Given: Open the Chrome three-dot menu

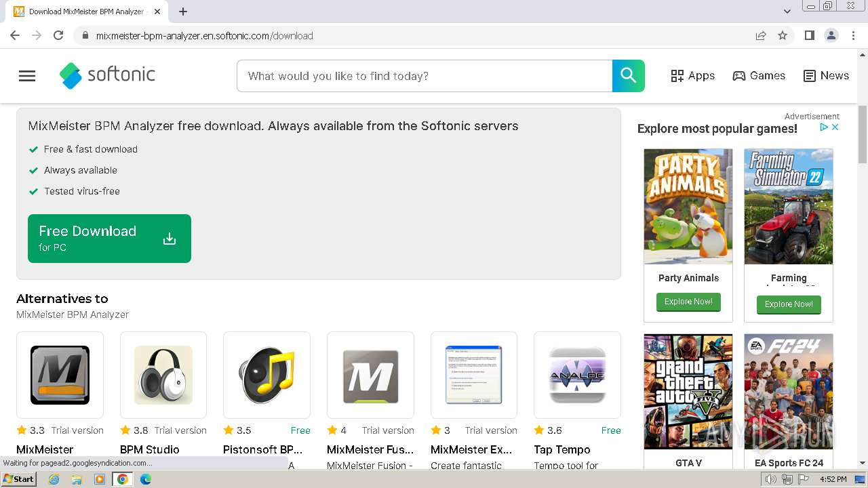Looking at the screenshot, I should pos(854,36).
